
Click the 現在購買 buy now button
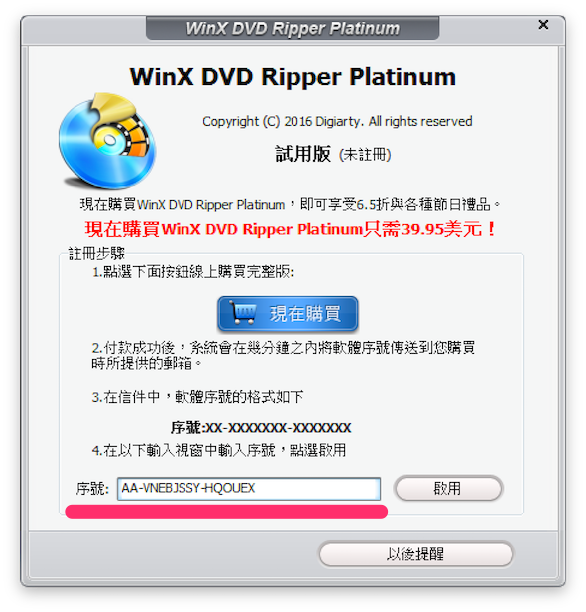pos(288,314)
